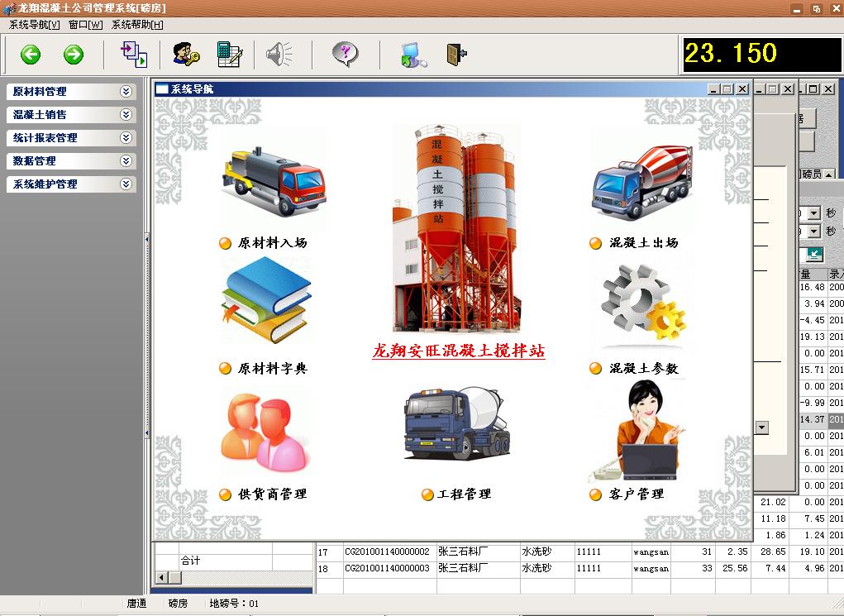Screen dimensions: 844x616
Task: Open the calculator tool in toolbar
Action: [228, 55]
